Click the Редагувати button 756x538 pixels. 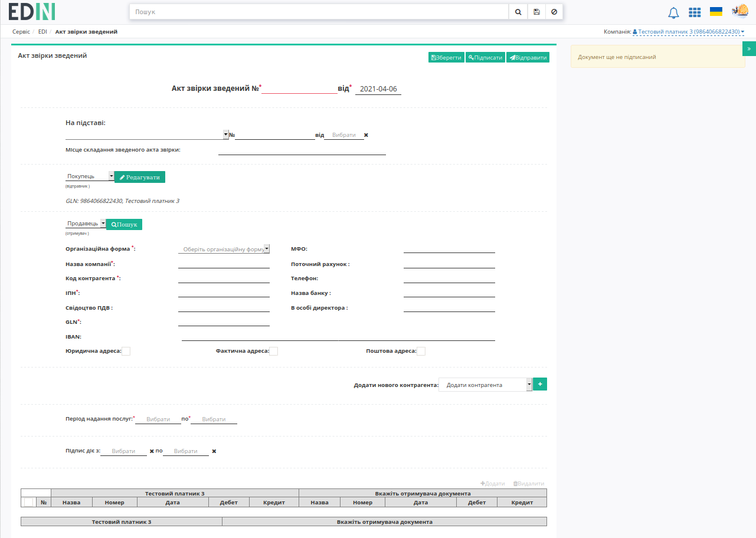click(x=140, y=177)
